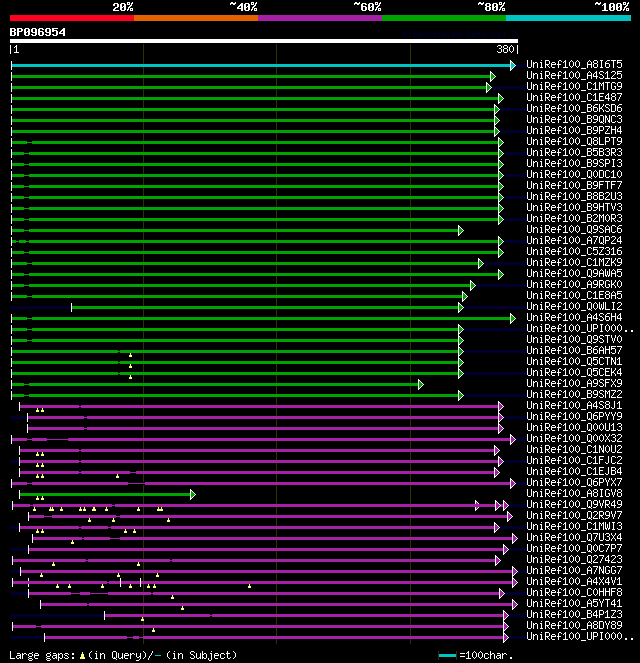This screenshot has height=663, width=640.
Task: Click the UniRef100_B9FTF7 label
Action: pyautogui.click(x=574, y=185)
